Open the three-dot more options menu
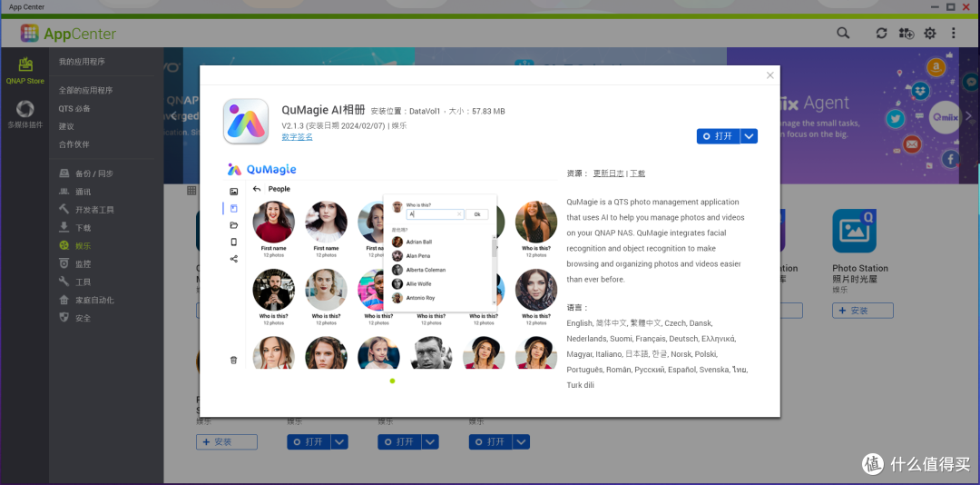 [953, 34]
